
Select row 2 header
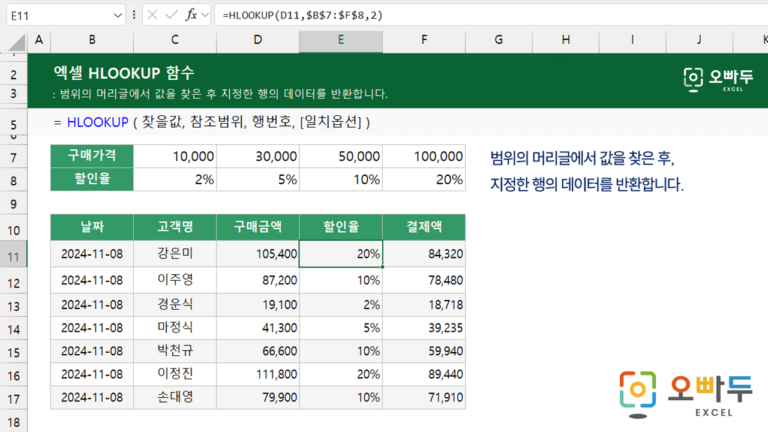click(x=14, y=74)
